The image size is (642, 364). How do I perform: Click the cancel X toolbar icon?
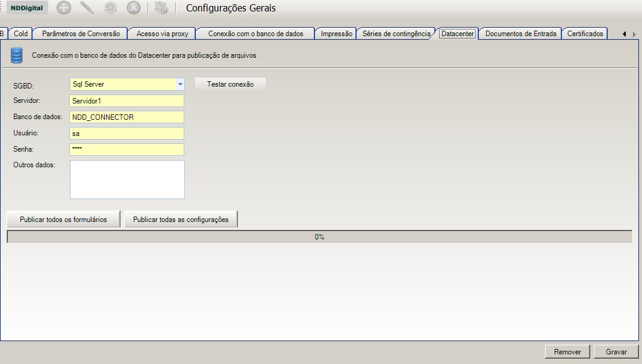click(x=134, y=8)
